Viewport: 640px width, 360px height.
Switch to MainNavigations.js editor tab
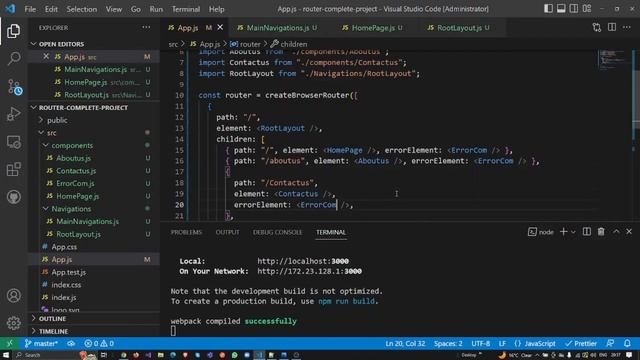(x=278, y=28)
